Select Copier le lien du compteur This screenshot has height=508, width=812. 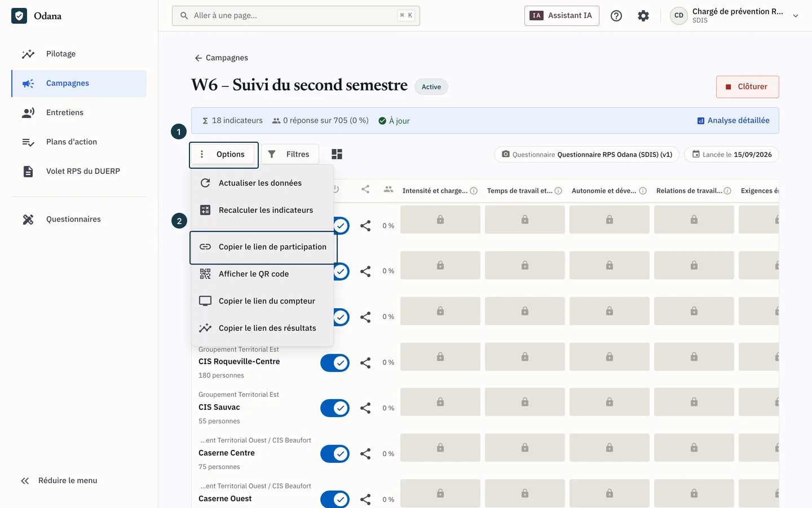click(x=262, y=301)
